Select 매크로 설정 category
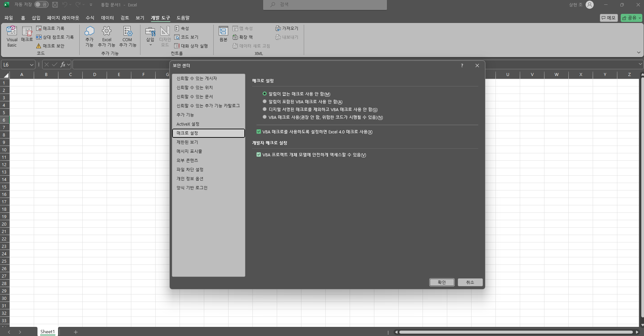644x336 pixels. [209, 133]
